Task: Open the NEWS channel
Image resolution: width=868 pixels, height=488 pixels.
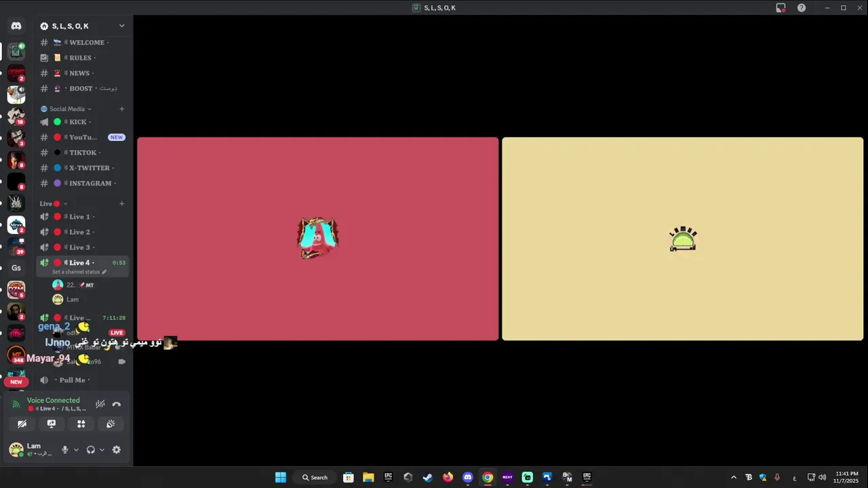Action: click(83, 73)
